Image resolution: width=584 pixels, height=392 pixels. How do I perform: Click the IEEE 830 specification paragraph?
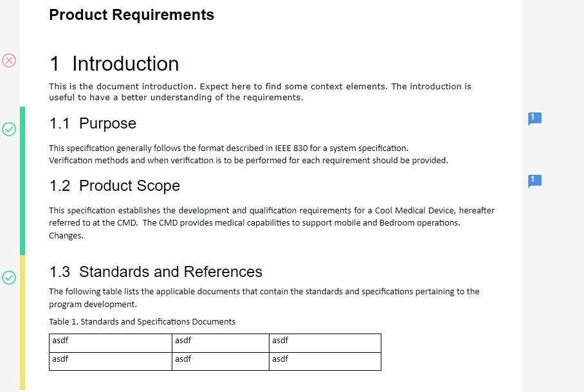(248, 154)
